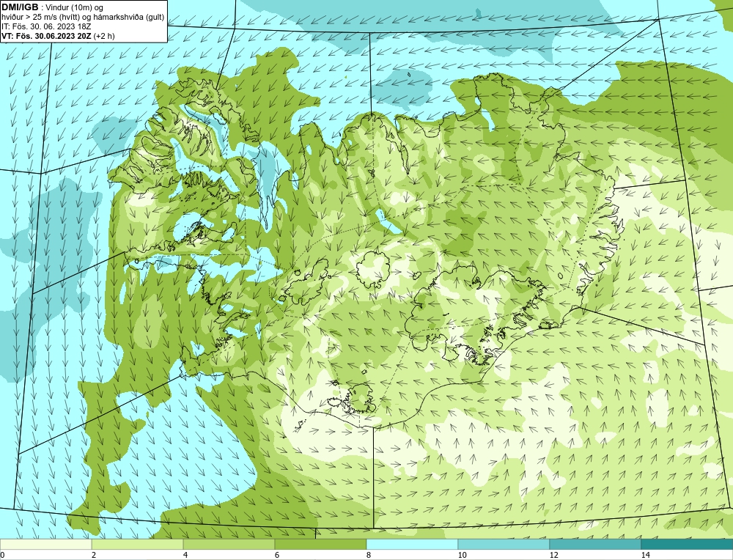Image resolution: width=733 pixels, height=560 pixels.
Task: Click the legend scale value '6'
Action: 277,555
